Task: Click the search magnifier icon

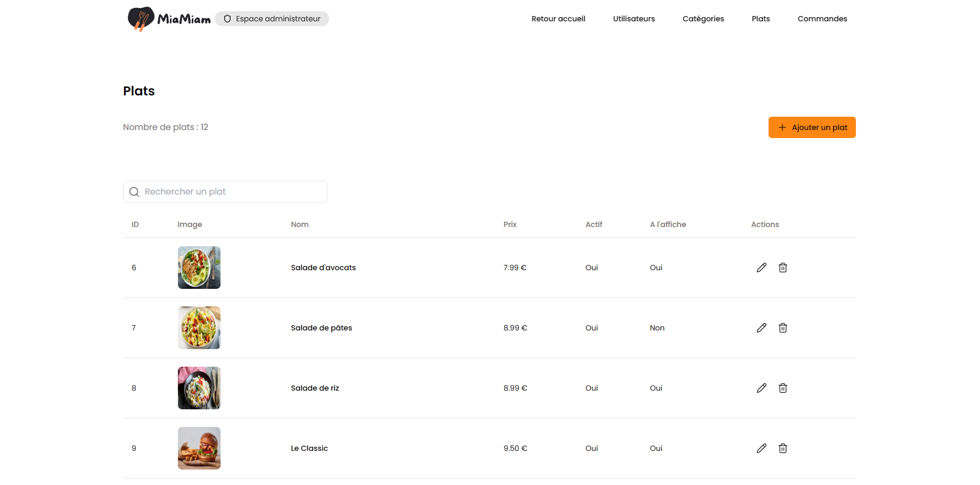Action: 134,192
